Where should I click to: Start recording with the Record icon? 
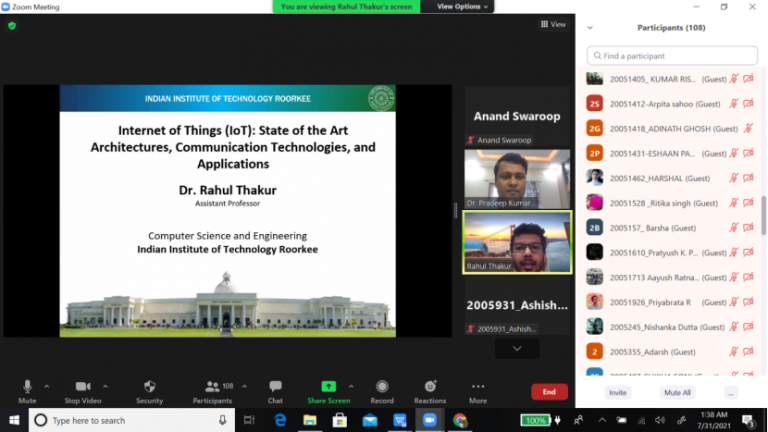pos(382,386)
